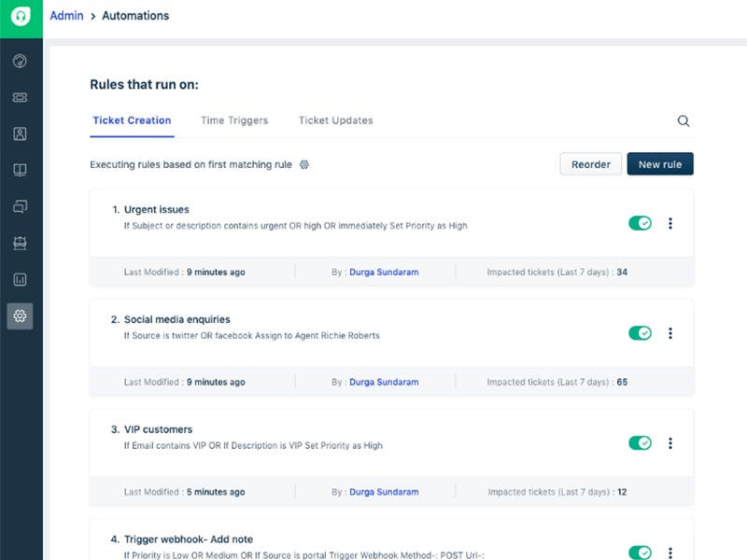
Task: Turn off the Social media enquiries rule
Action: tap(640, 332)
